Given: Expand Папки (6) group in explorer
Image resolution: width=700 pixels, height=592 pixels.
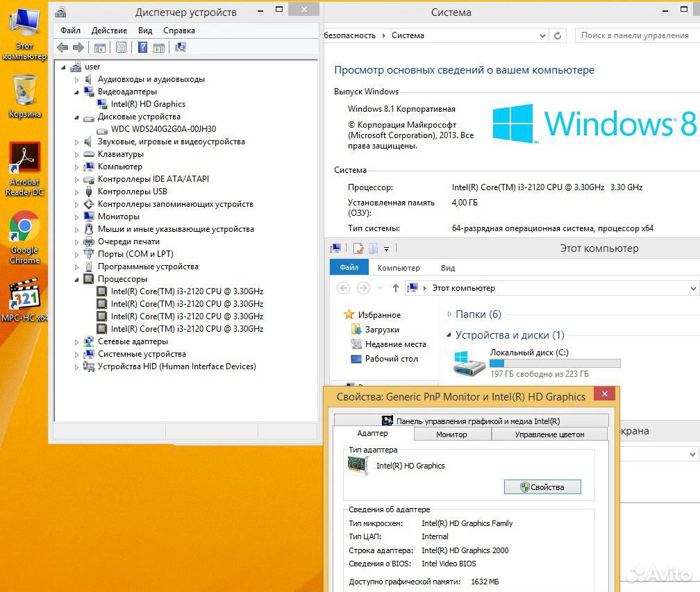Looking at the screenshot, I should click(449, 314).
